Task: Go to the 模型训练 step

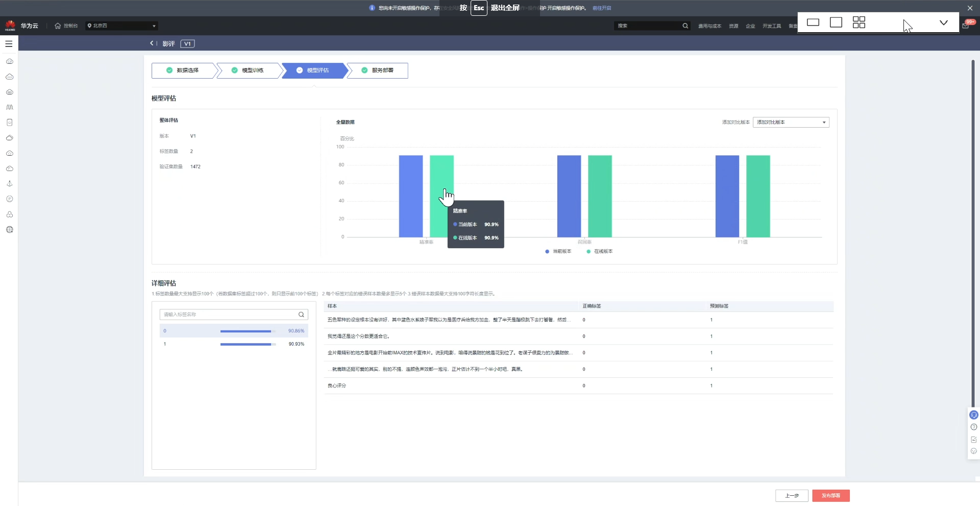Action: [x=248, y=70]
